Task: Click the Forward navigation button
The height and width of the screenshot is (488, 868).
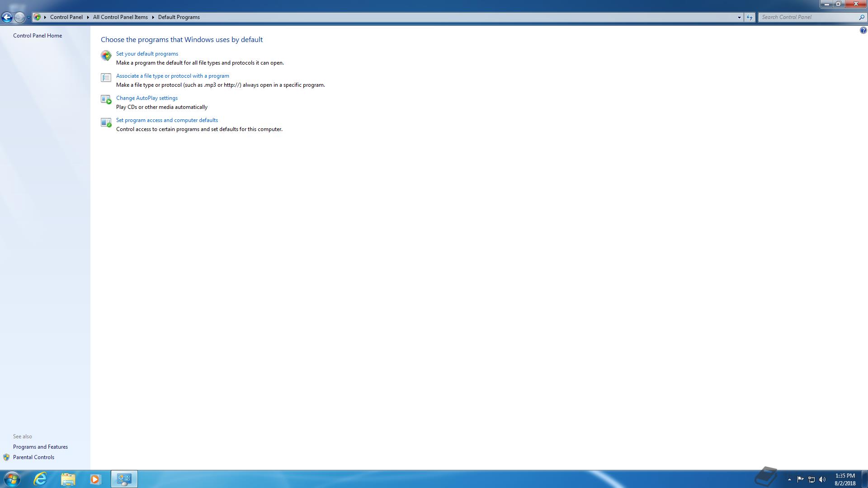Action: point(19,17)
